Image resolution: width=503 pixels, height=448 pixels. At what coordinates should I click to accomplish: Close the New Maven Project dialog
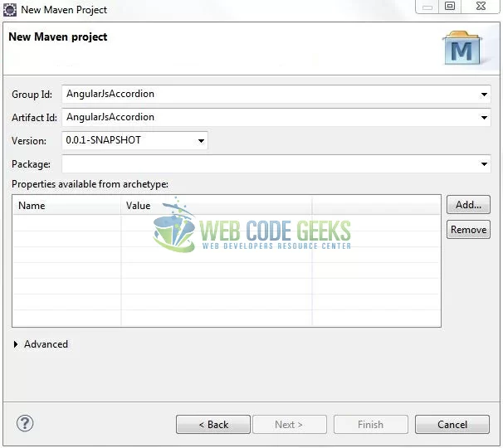tap(480, 7)
